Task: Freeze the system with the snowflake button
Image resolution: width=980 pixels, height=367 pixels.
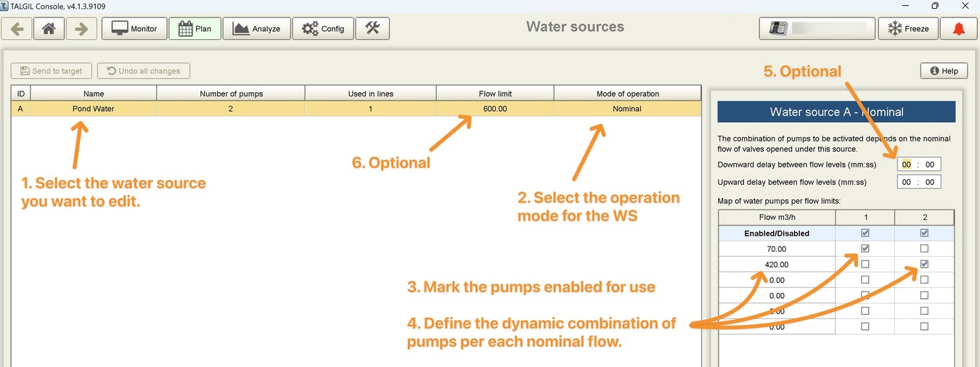Action: coord(908,29)
